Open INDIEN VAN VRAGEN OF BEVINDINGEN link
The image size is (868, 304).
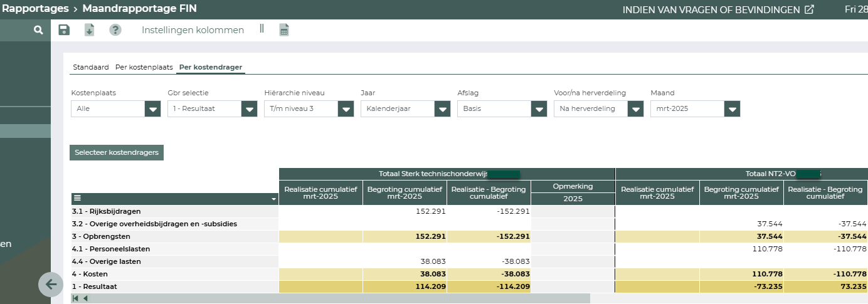[x=711, y=9]
